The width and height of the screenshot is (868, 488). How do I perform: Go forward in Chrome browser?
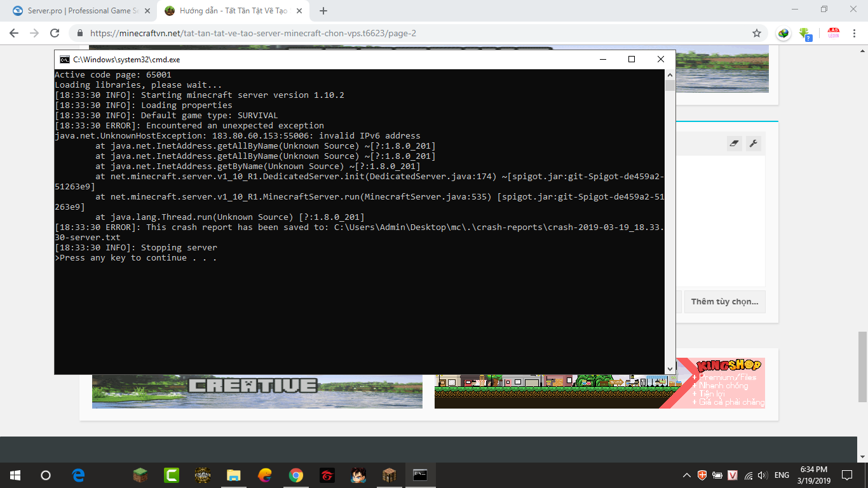point(34,33)
